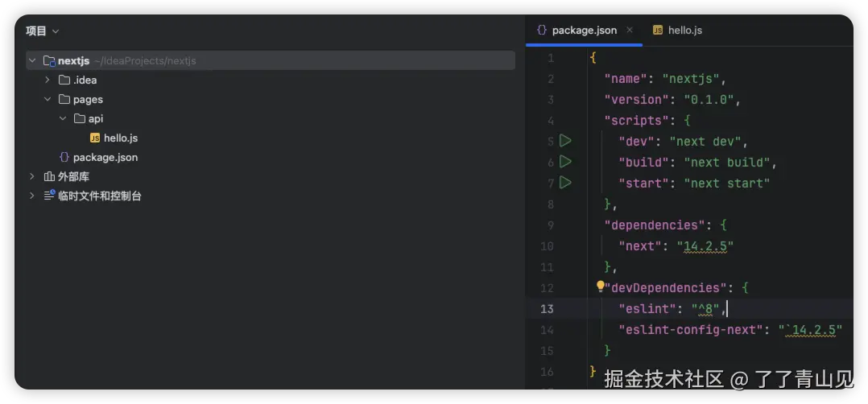Click the ~/IdeaProjects/nextjs path text
Viewport: 868px width, 404px height.
(x=145, y=61)
